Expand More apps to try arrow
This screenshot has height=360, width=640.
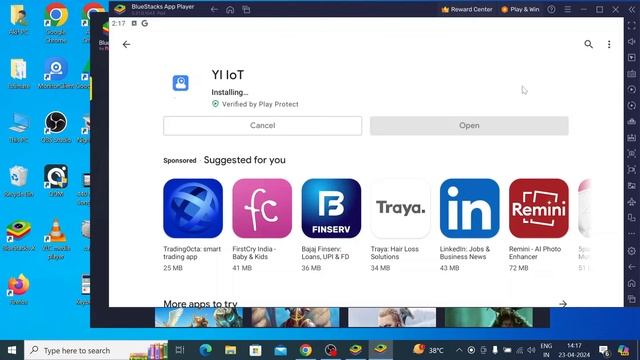(x=563, y=303)
